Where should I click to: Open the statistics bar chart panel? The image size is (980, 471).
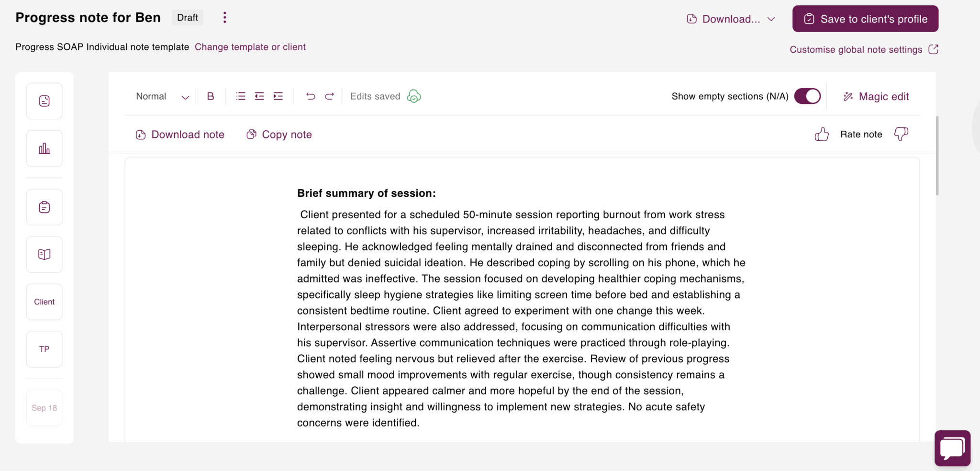point(44,148)
